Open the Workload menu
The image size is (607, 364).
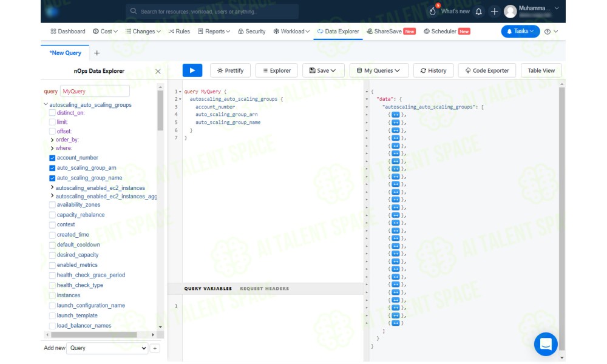[x=291, y=32]
